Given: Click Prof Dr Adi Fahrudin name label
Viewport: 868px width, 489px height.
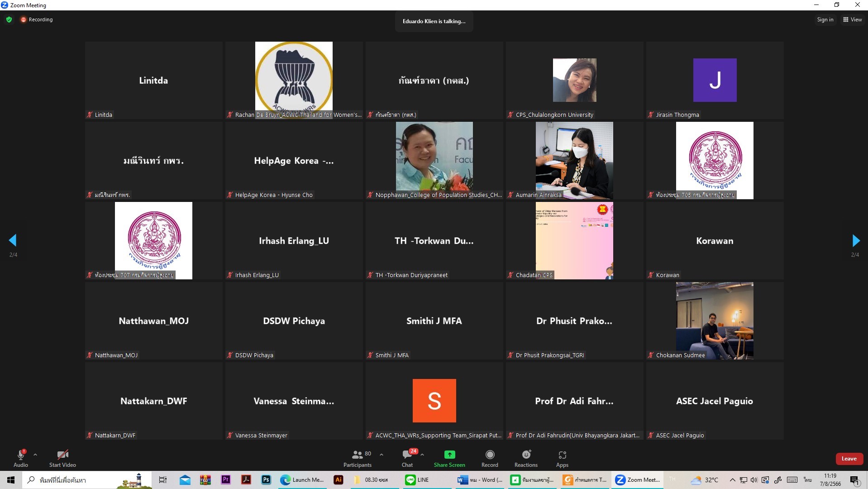Looking at the screenshot, I should pyautogui.click(x=577, y=436).
